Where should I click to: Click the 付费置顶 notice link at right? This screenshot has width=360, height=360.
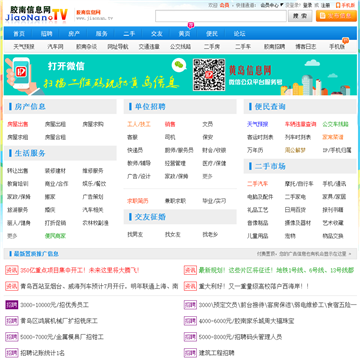click(304, 254)
